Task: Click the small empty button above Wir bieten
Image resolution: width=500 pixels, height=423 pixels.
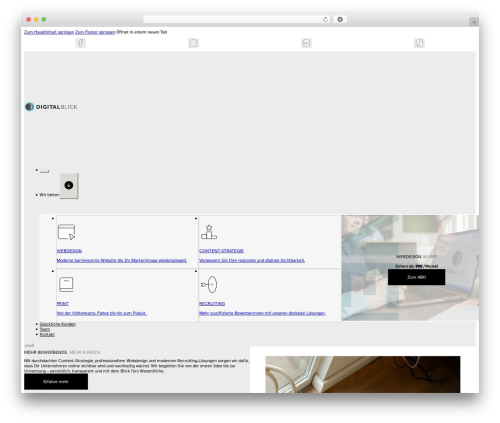Action: [44, 171]
